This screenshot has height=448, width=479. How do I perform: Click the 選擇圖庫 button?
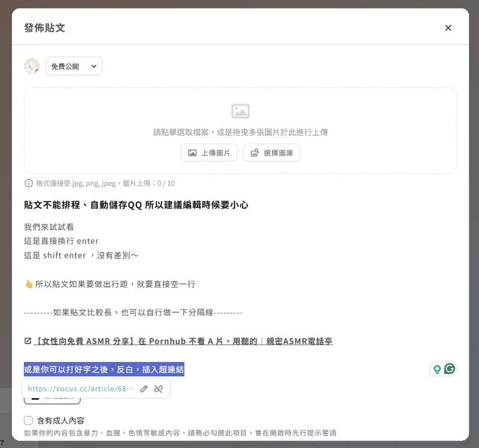click(x=272, y=153)
